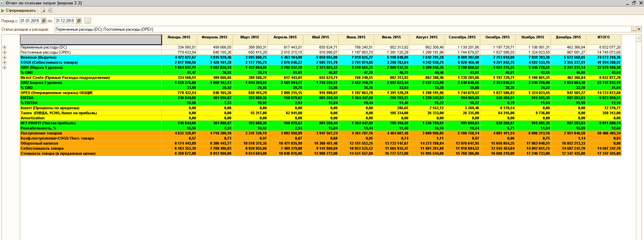Open calendar picker for period start date

[x=44, y=21]
